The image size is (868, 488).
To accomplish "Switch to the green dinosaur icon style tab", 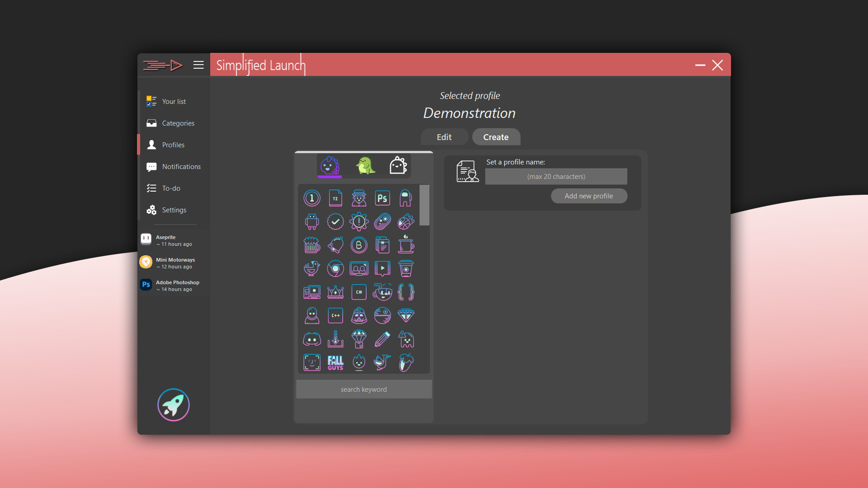I will [x=364, y=166].
